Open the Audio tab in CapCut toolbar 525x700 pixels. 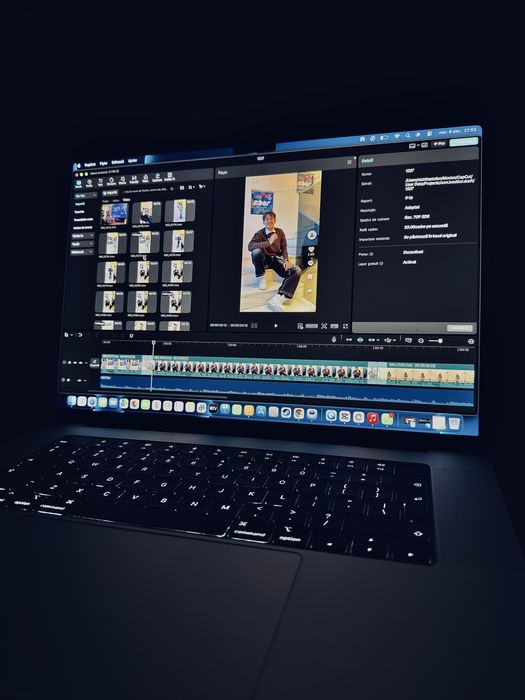(89, 182)
